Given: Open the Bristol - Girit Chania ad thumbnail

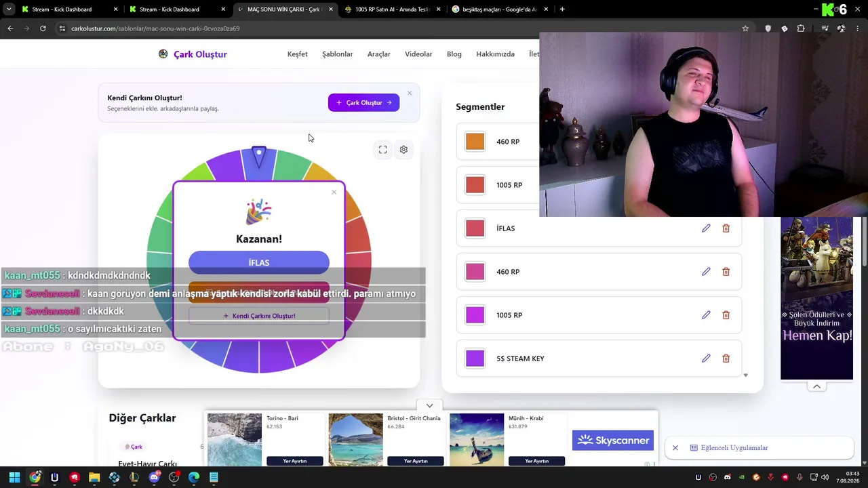Looking at the screenshot, I should pyautogui.click(x=356, y=440).
